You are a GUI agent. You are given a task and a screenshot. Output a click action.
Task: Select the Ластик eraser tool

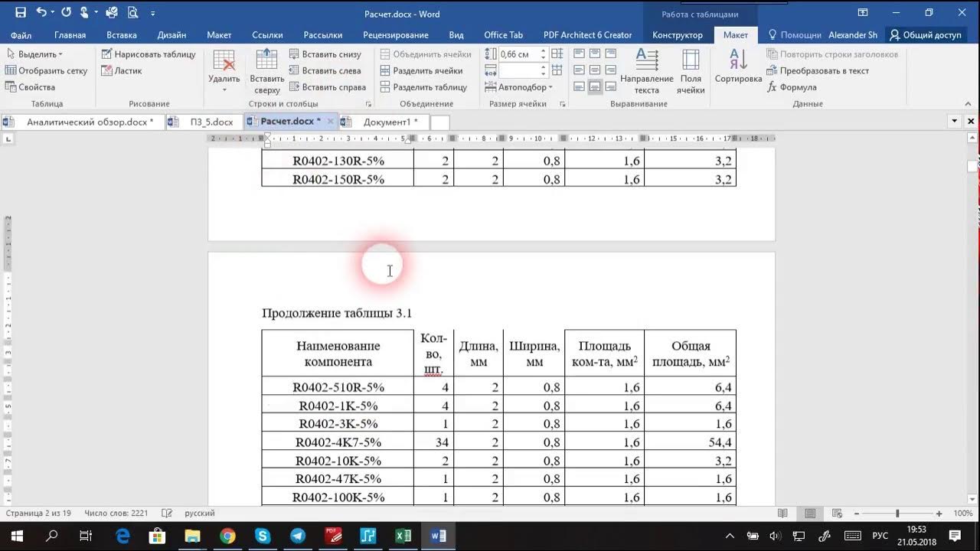click(121, 70)
